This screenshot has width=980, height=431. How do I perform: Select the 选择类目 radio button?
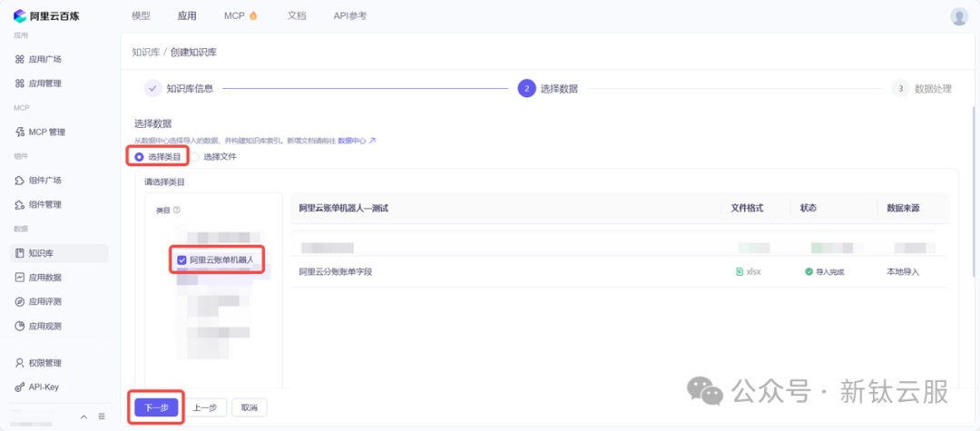(139, 157)
